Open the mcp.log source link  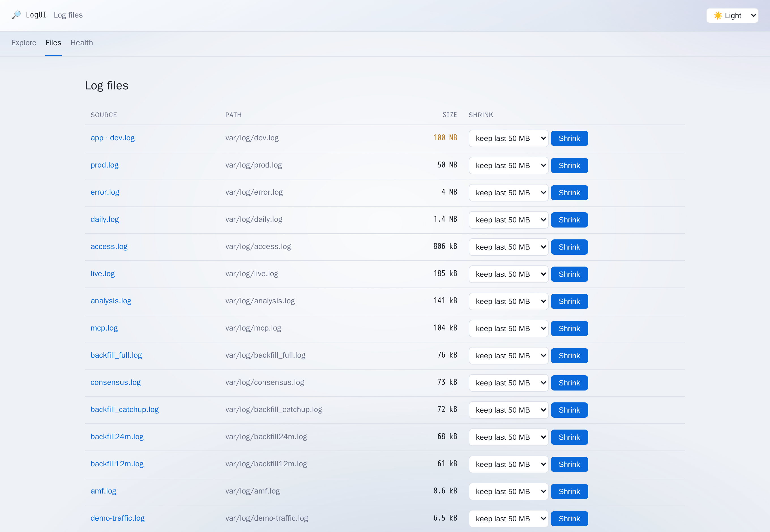[104, 328]
